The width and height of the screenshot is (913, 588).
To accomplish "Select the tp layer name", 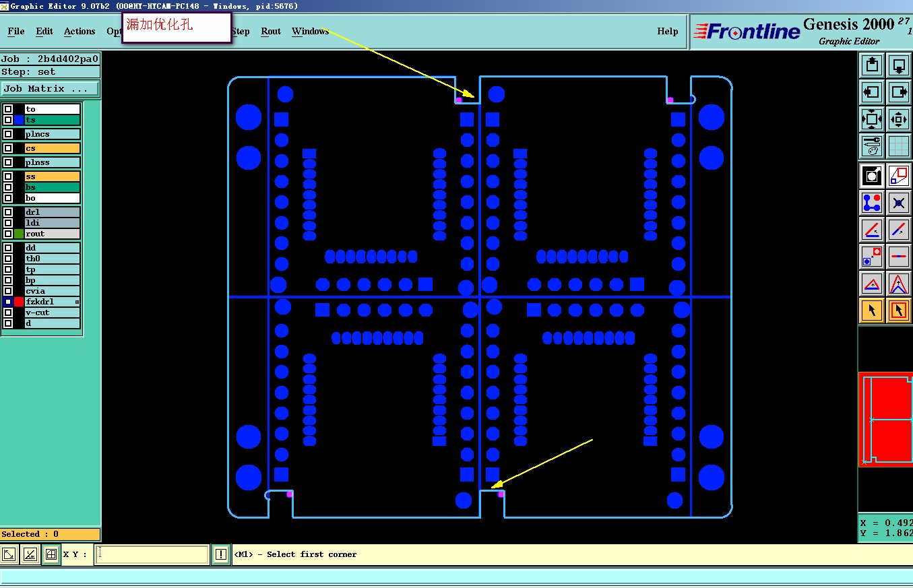I will pyautogui.click(x=53, y=269).
